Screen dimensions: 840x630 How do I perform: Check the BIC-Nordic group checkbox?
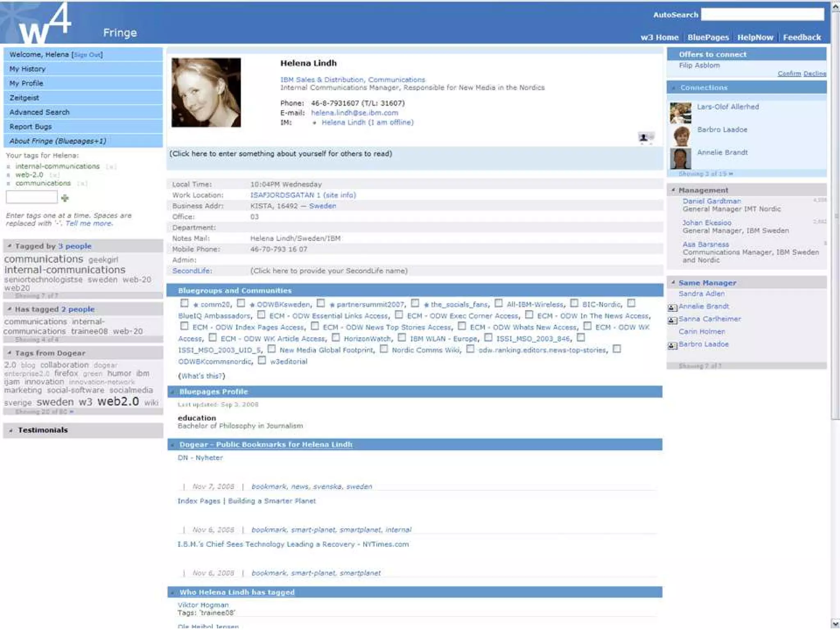[x=574, y=303]
